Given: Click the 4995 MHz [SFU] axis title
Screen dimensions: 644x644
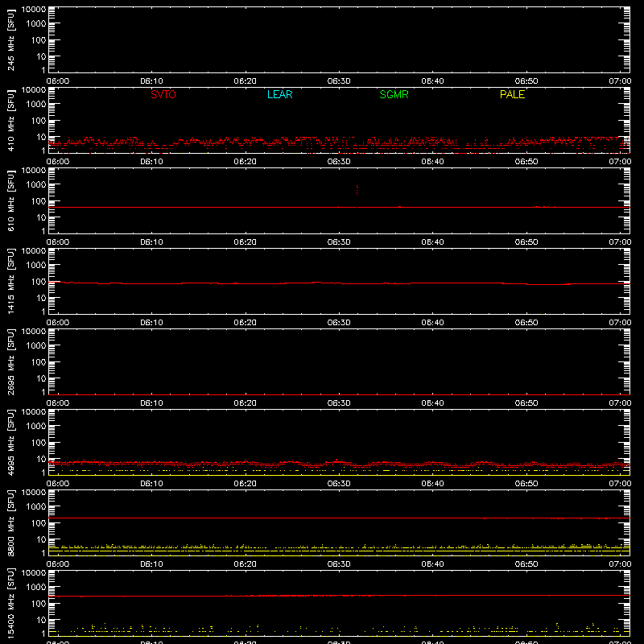Looking at the screenshot, I should click(x=10, y=442).
